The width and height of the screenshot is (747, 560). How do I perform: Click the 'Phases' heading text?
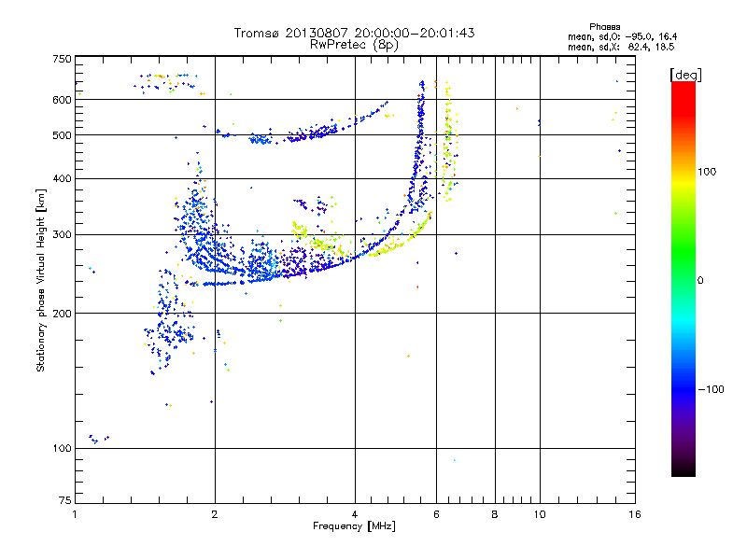(604, 27)
